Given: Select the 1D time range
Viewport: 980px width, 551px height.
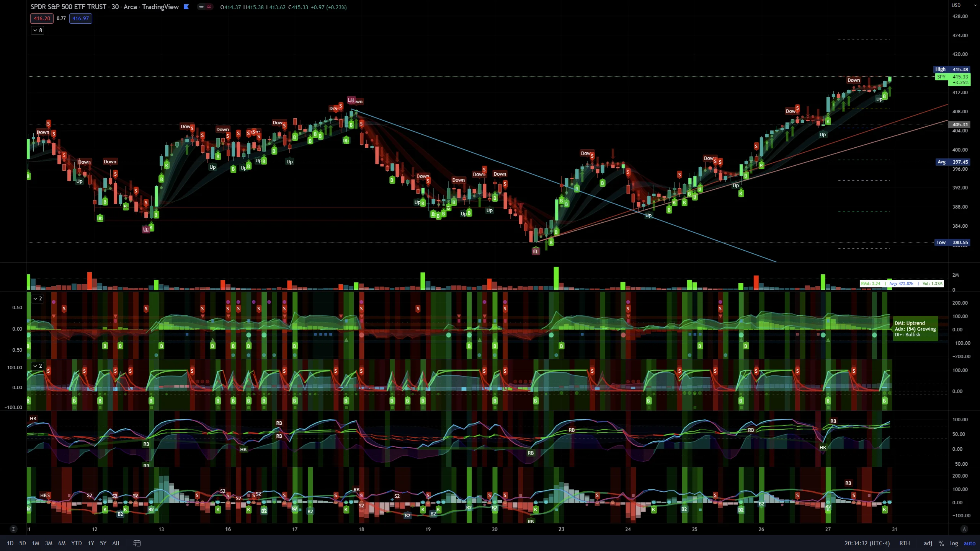Looking at the screenshot, I should [10, 543].
